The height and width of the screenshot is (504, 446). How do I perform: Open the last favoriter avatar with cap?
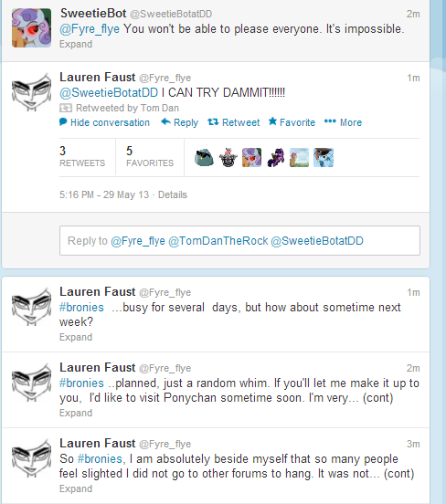[324, 157]
